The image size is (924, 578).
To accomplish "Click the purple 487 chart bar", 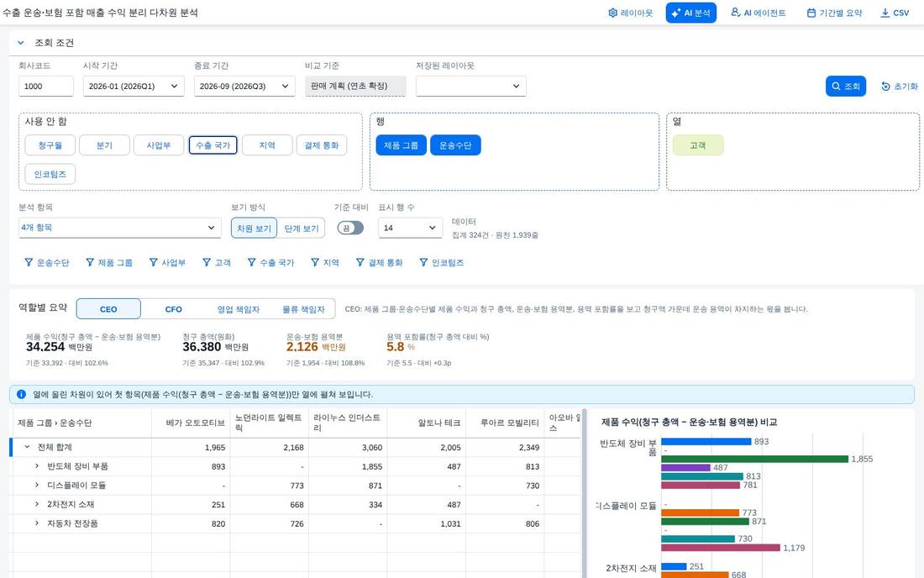I will 686,467.
